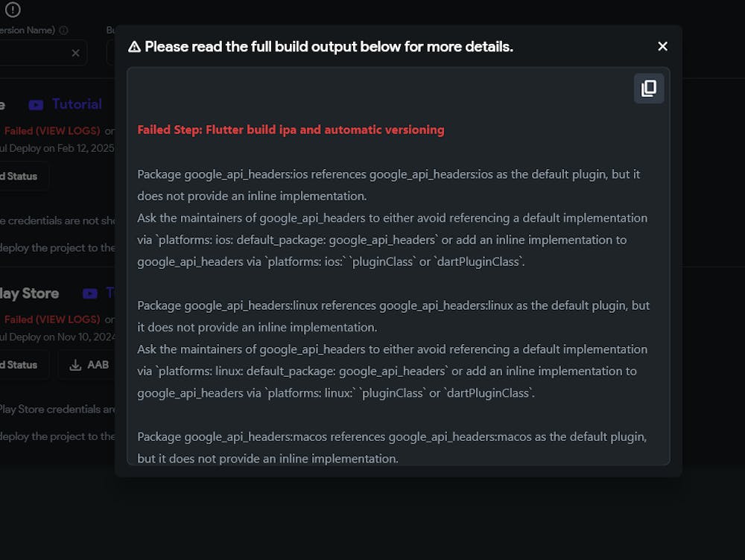The image size is (745, 560).
Task: Close the build output dialog
Action: (x=662, y=46)
